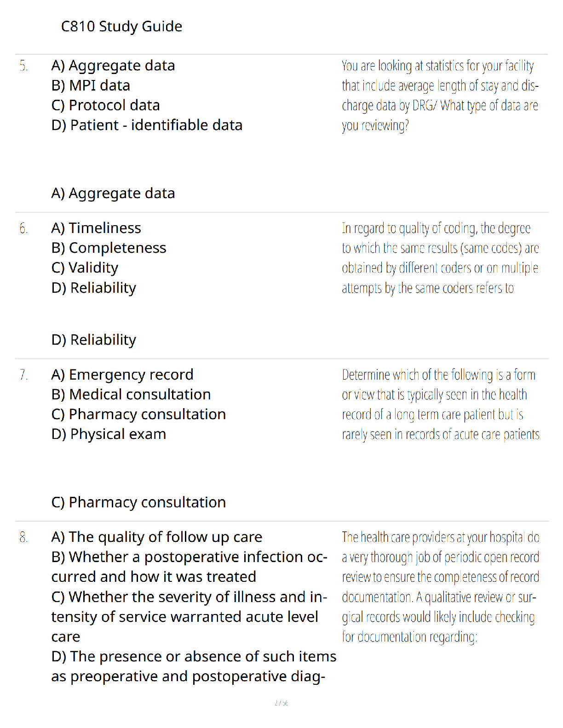Viewport: 563px width, 728px height.
Task: Click the question 5 number label
Action: click(x=23, y=66)
